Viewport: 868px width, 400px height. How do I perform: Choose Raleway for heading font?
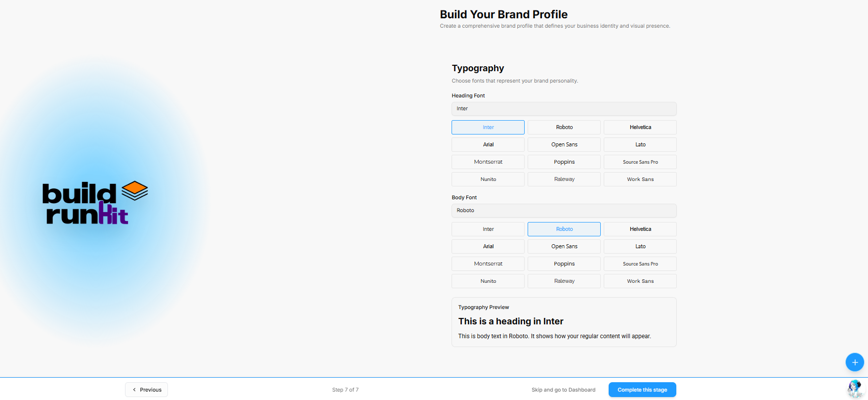click(564, 179)
